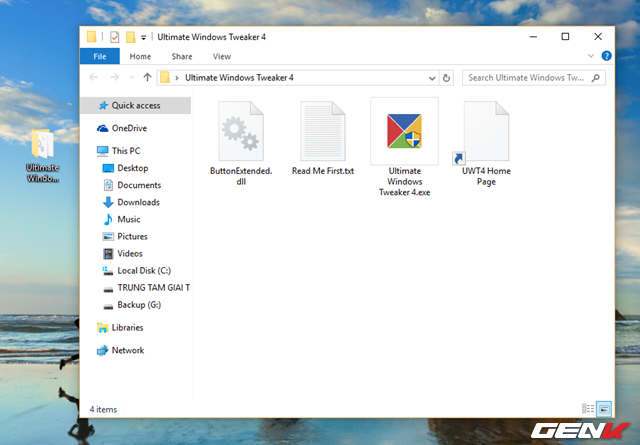The height and width of the screenshot is (445, 640).
Task: Select the Read Me First.txt file
Action: coord(323,138)
